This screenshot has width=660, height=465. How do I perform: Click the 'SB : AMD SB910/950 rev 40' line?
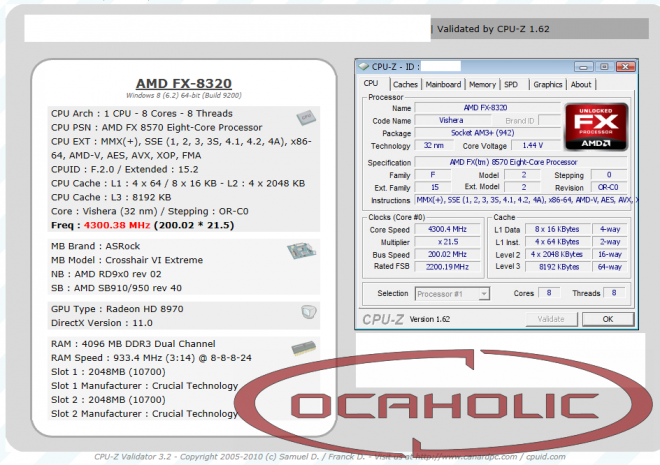coord(116,288)
